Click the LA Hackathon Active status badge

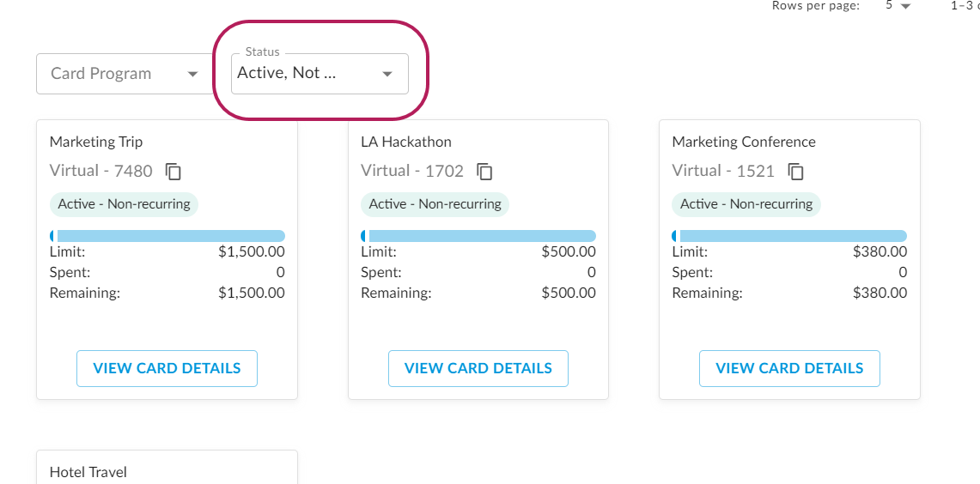click(435, 204)
